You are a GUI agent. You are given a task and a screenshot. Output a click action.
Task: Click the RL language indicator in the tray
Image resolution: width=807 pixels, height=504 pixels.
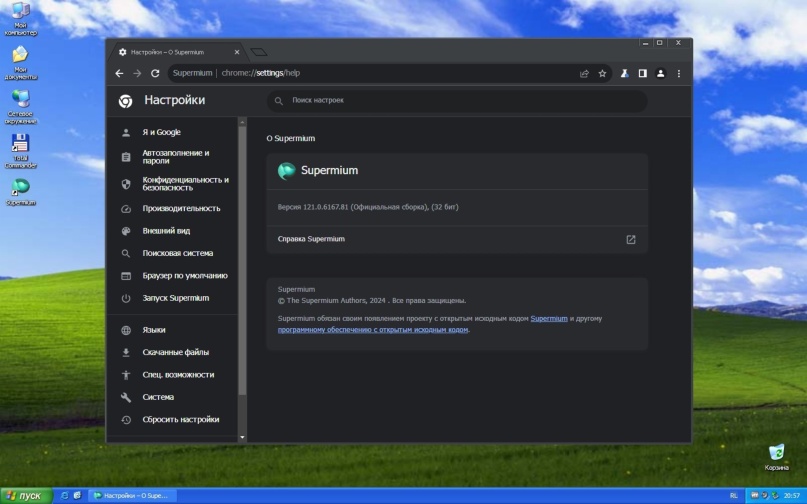pos(733,496)
